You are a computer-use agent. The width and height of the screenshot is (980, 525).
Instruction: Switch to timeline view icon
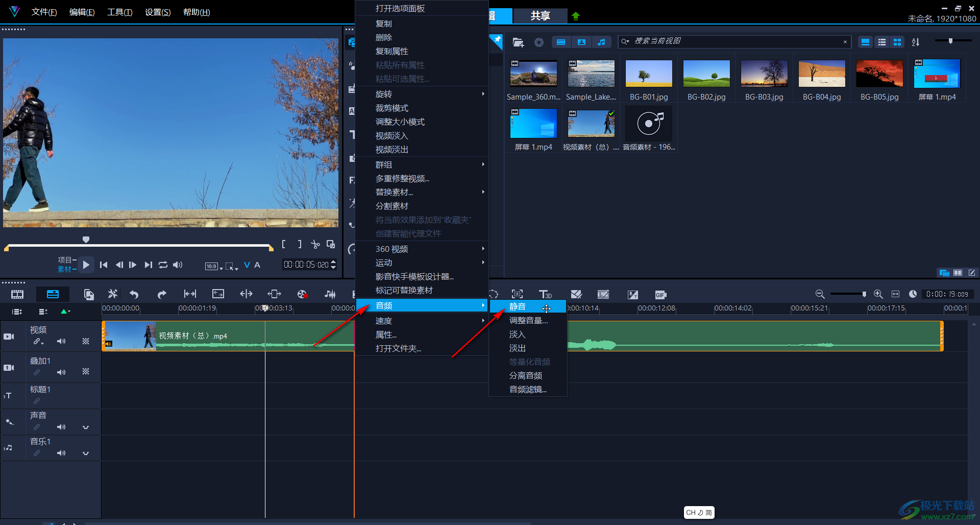[x=53, y=294]
